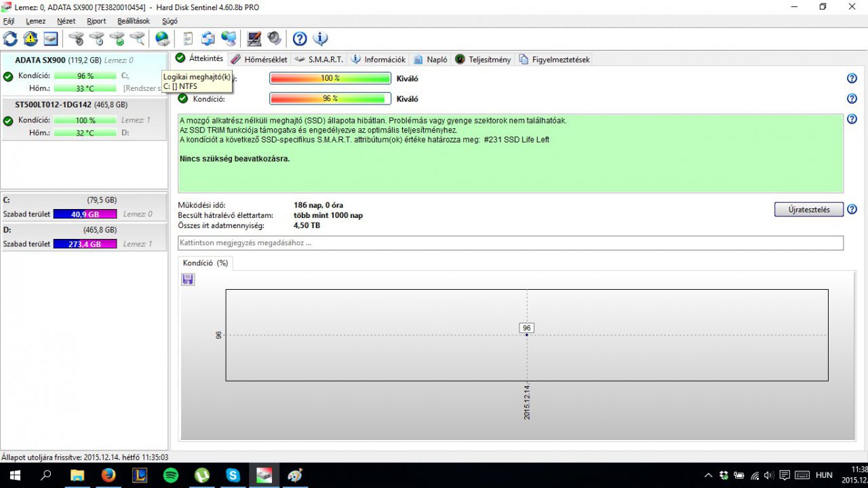Switch to the Áttekintés tab

coord(199,58)
